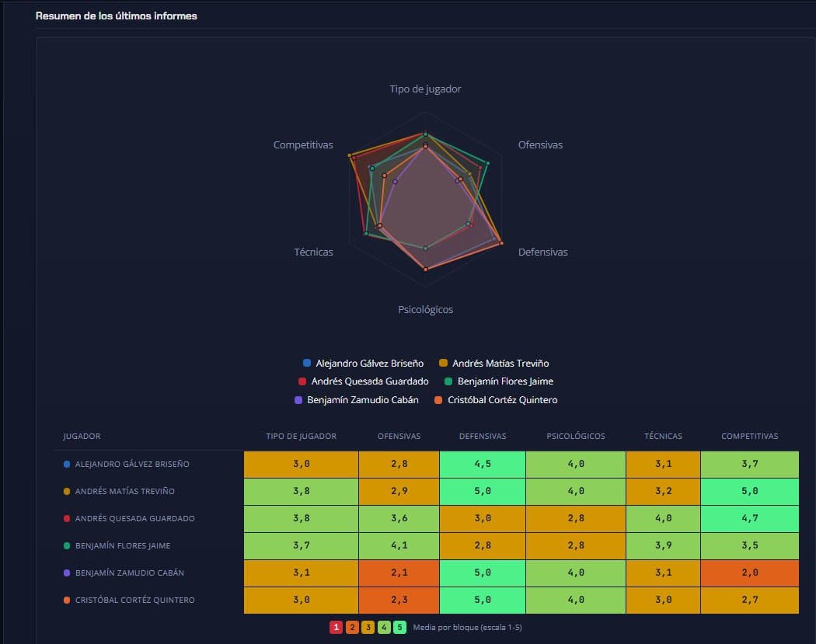816x644 pixels.
Task: Click Alejandro Gálvez Briseño Competitivas cell 3,7
Action: point(749,464)
